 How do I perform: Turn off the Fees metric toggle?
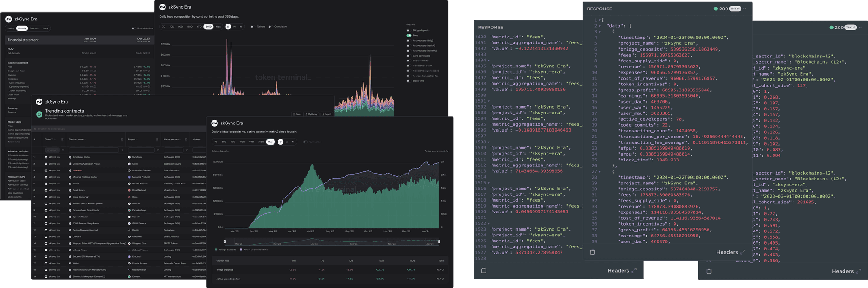[x=409, y=35]
